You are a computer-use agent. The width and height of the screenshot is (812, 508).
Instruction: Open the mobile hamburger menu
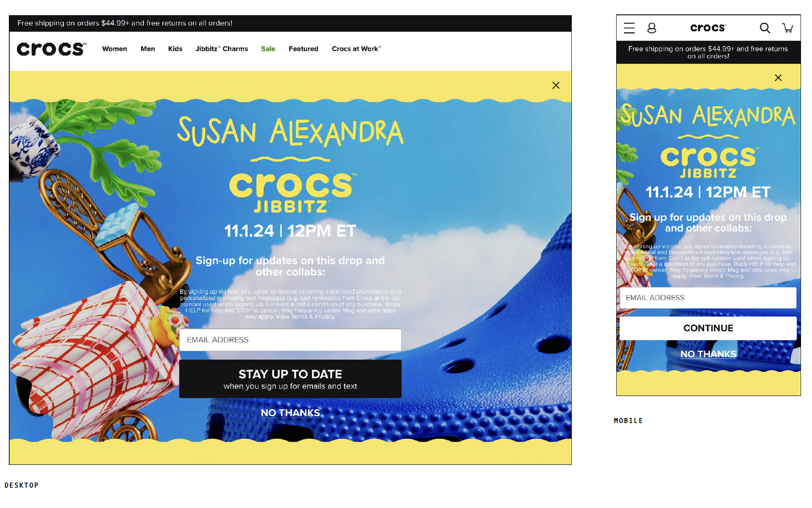[629, 28]
